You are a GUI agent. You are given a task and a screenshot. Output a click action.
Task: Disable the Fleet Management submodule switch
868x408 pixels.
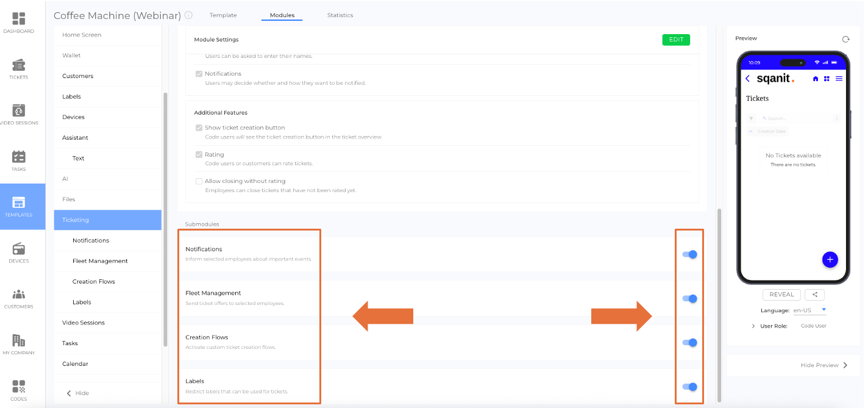(689, 298)
